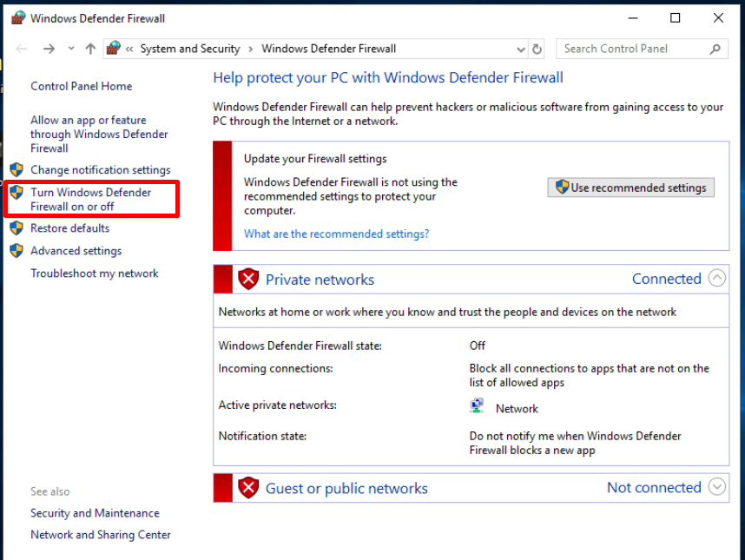Open the address bar history dropdown
This screenshot has width=745, height=560.
[520, 49]
